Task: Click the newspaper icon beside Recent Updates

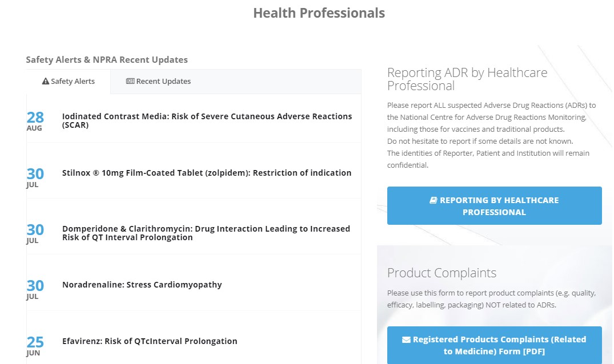Action: click(x=130, y=82)
